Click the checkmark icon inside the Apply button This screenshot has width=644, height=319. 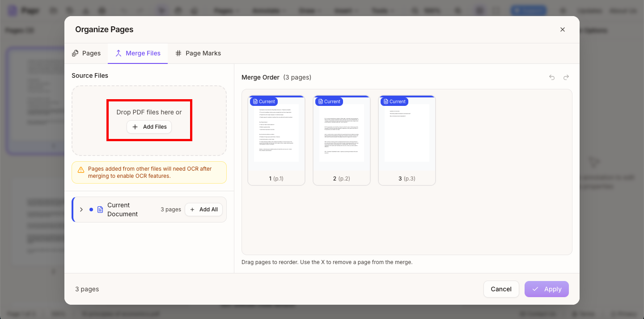click(x=535, y=289)
